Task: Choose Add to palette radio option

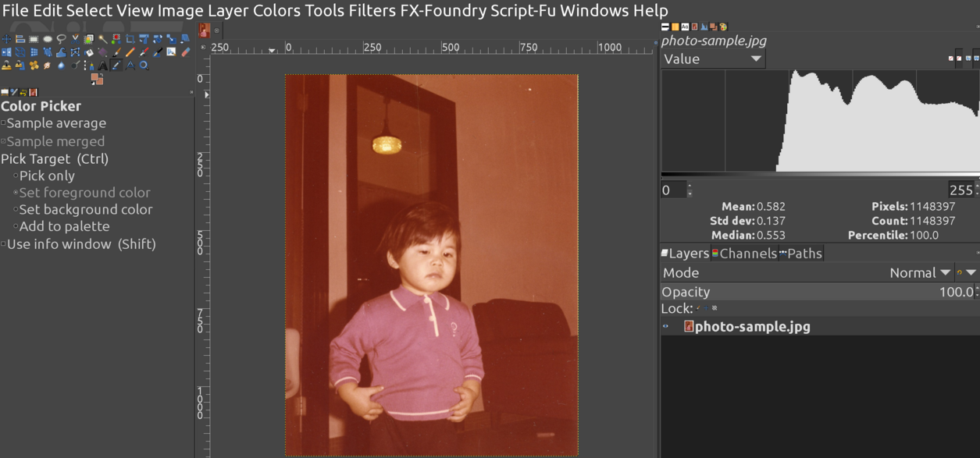Action: tap(16, 227)
